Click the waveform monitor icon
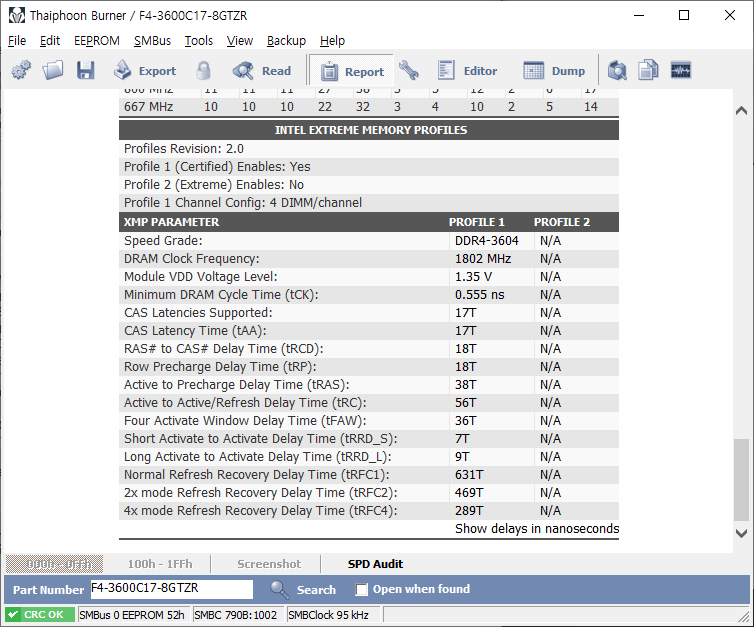Image resolution: width=754 pixels, height=627 pixels. coord(680,71)
